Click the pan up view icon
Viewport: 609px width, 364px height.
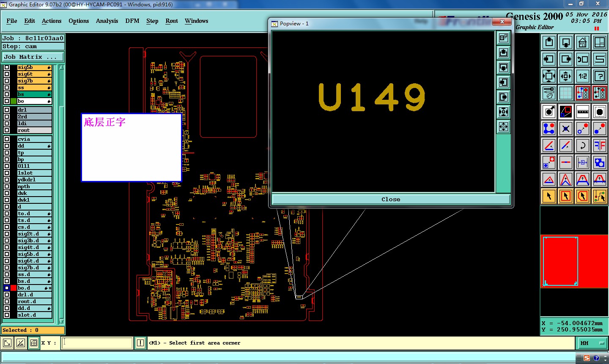click(x=549, y=42)
